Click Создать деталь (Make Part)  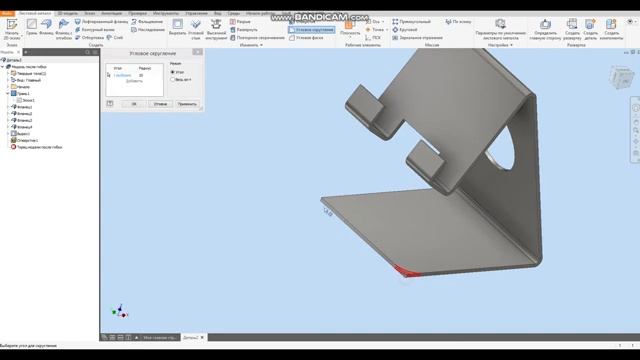[590, 29]
